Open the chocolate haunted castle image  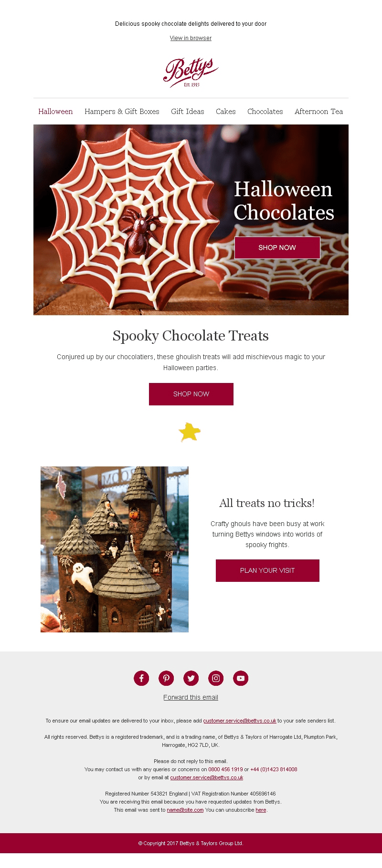click(x=115, y=549)
